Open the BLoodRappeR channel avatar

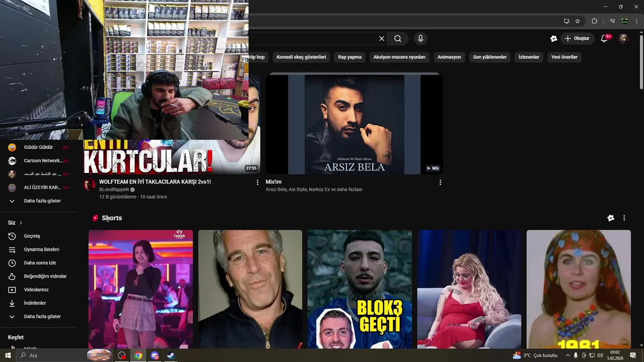90,185
